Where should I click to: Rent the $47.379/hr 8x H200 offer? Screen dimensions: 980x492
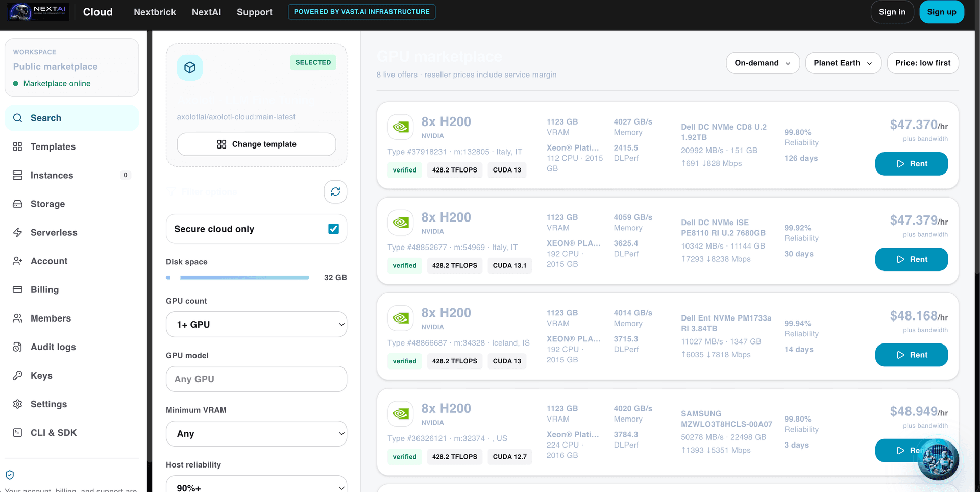pyautogui.click(x=912, y=259)
